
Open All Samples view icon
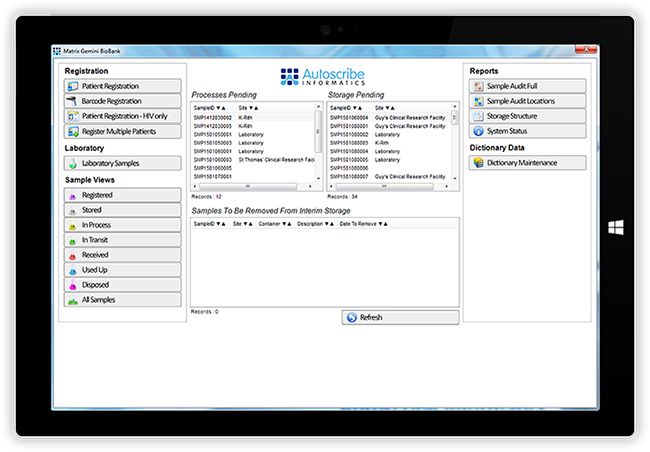(73, 300)
